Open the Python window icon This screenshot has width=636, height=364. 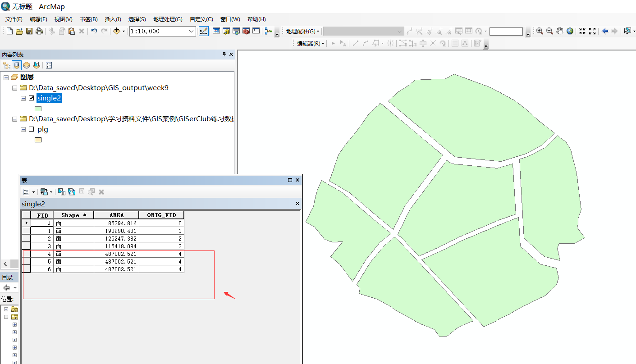pos(256,31)
